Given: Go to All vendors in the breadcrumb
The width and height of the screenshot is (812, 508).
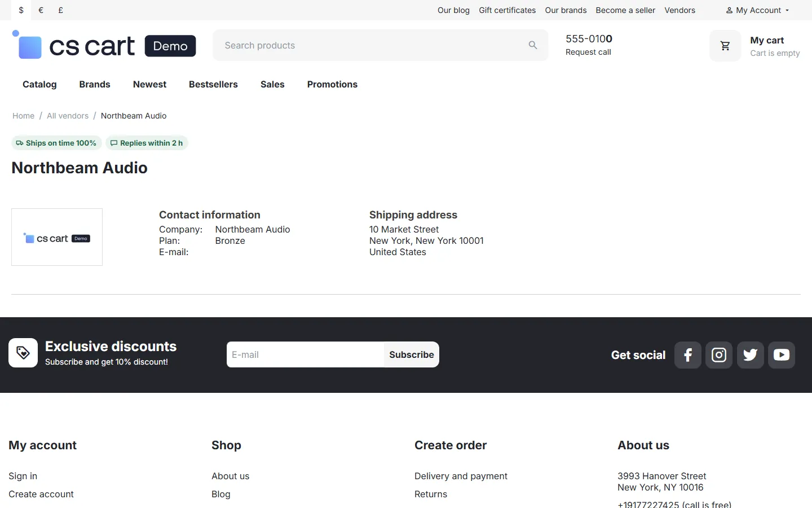Looking at the screenshot, I should (x=68, y=116).
